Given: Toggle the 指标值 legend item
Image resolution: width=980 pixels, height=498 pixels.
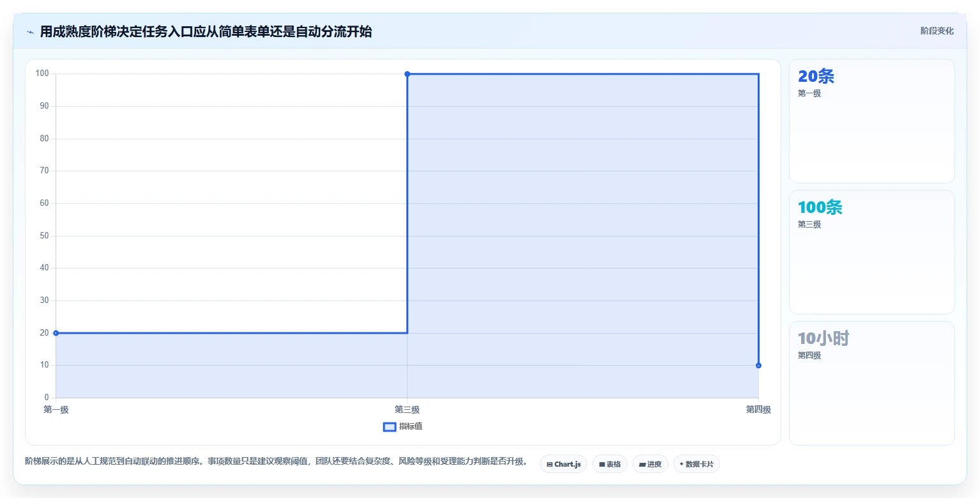Looking at the screenshot, I should pyautogui.click(x=402, y=426).
